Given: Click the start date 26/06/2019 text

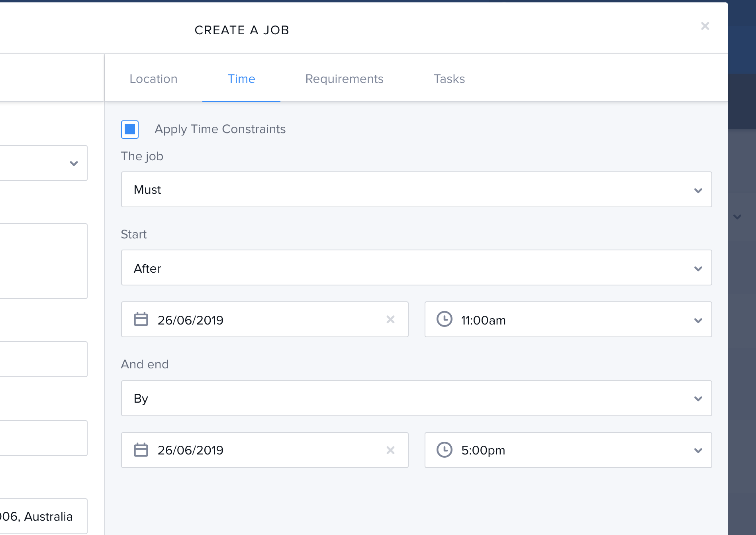Looking at the screenshot, I should click(x=190, y=320).
